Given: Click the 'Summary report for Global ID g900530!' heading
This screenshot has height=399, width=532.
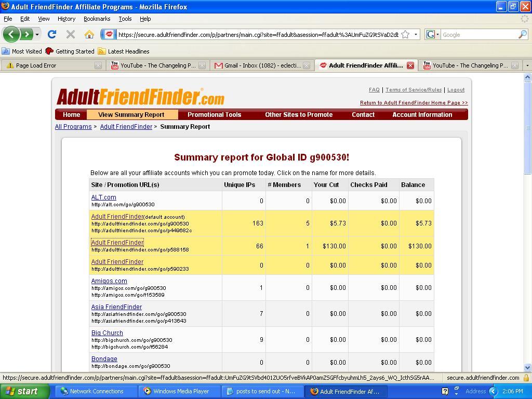Looking at the screenshot, I should [x=262, y=157].
